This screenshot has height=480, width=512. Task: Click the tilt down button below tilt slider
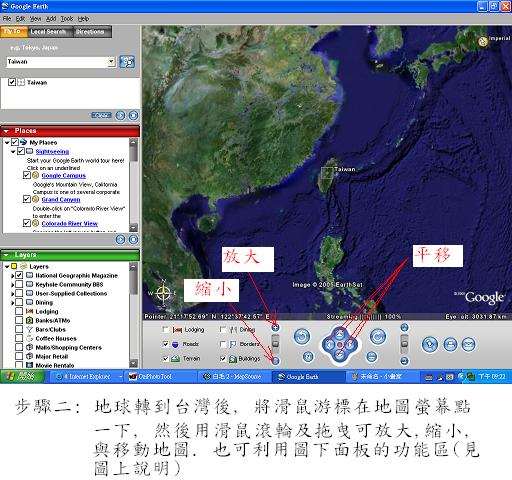(404, 361)
